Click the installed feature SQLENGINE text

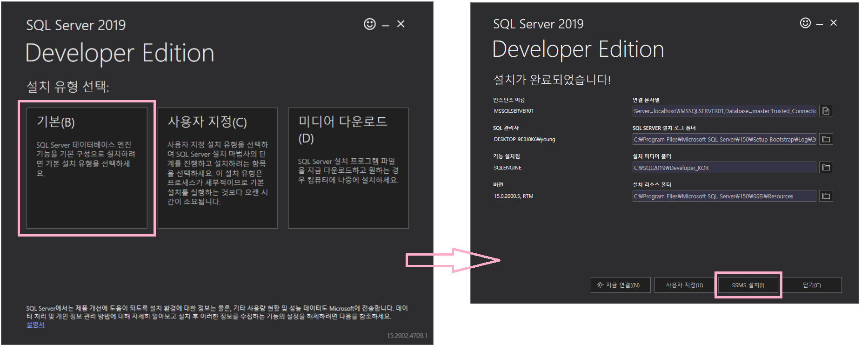[507, 168]
